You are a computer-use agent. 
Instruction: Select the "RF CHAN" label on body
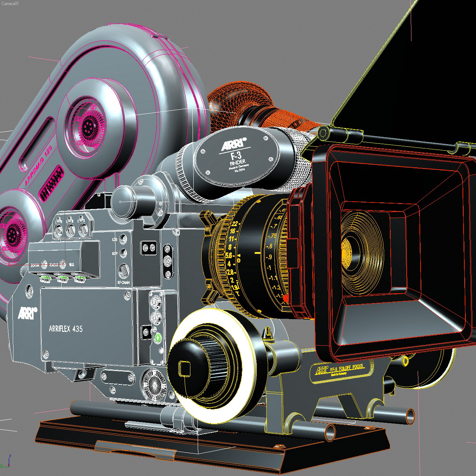pyautogui.click(x=123, y=282)
